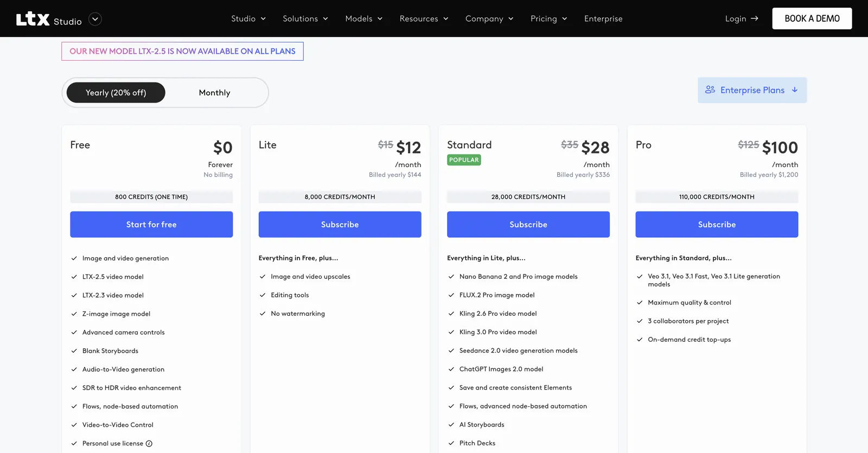This screenshot has height=453, width=868.
Task: Open the Resources dropdown menu
Action: (x=424, y=18)
